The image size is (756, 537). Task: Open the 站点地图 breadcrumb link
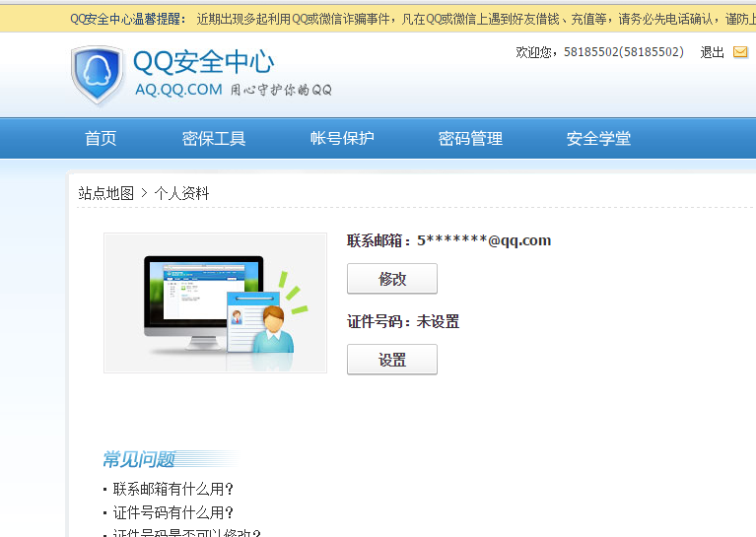click(x=106, y=193)
